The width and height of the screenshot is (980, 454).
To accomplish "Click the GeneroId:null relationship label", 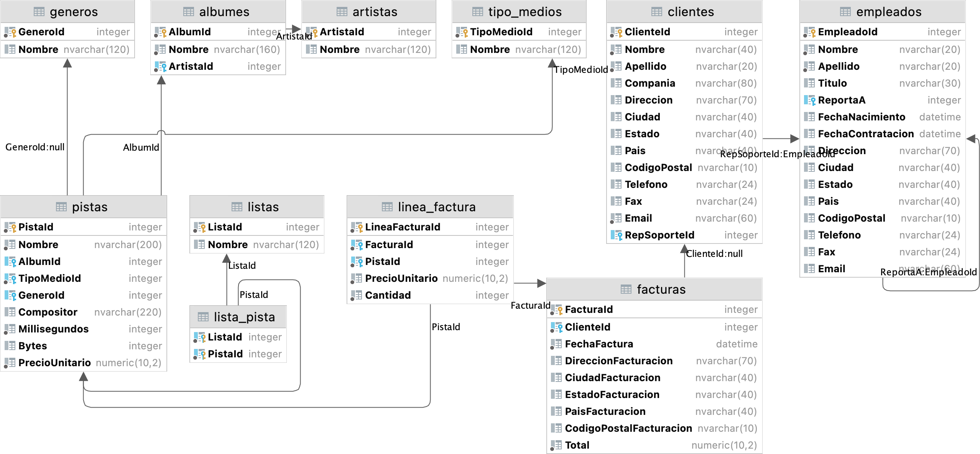I will point(35,147).
